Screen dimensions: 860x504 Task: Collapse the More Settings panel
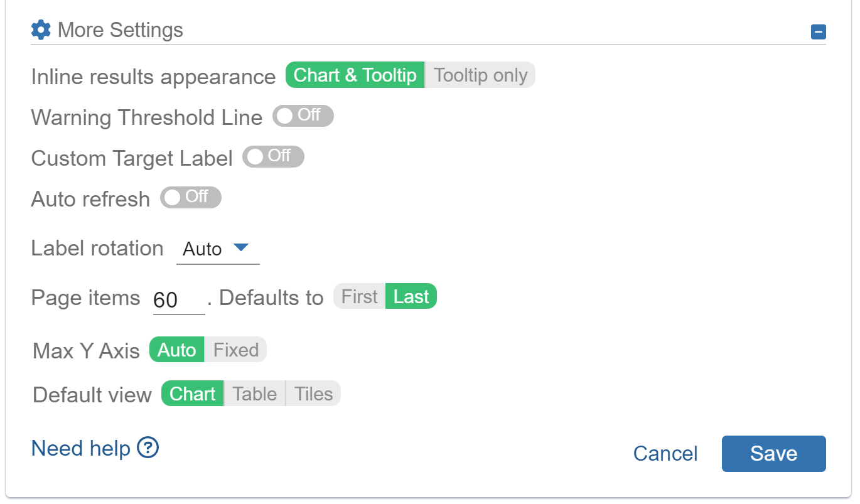[818, 31]
